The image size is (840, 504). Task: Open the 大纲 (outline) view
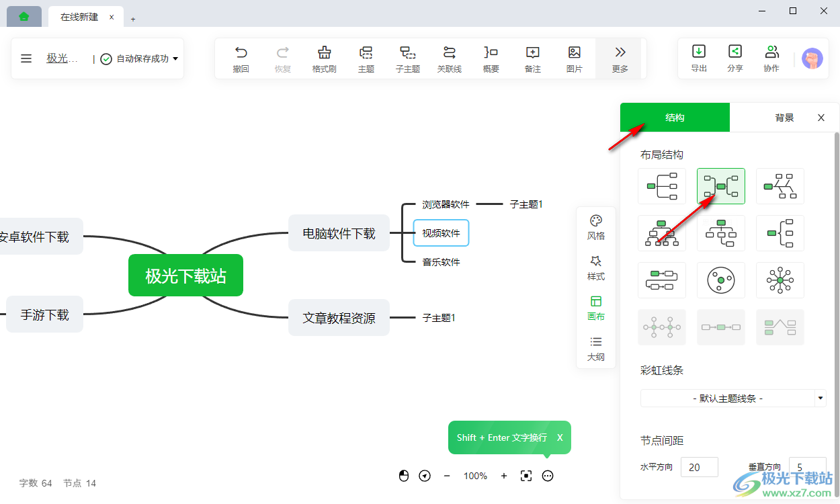tap(596, 349)
